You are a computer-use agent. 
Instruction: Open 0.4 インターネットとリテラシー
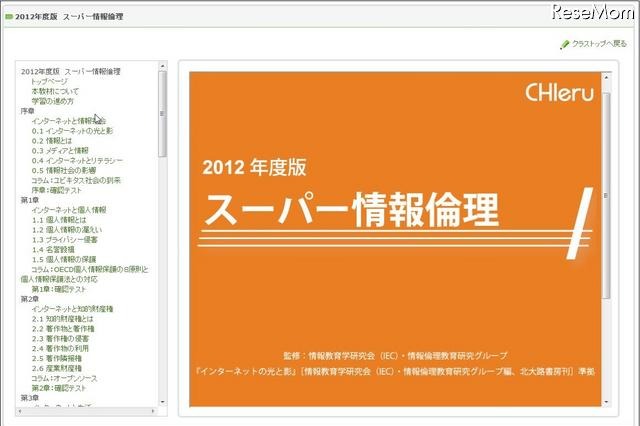(77, 160)
